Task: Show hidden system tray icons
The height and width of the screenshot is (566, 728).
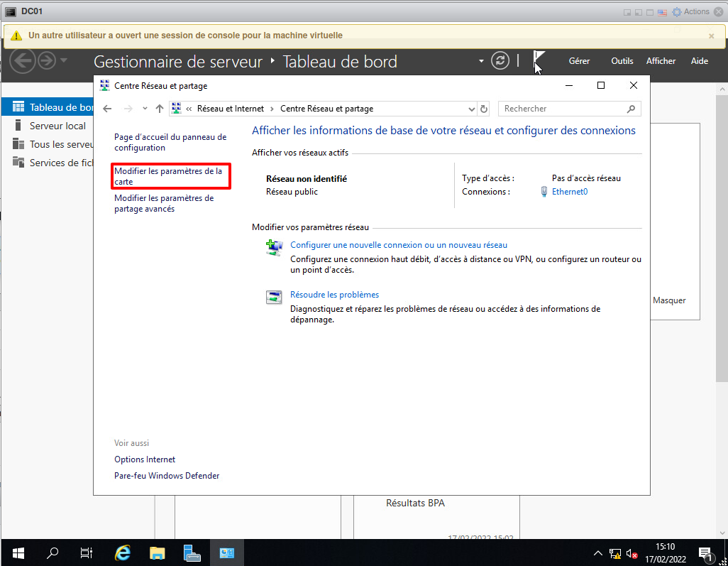Action: [597, 553]
